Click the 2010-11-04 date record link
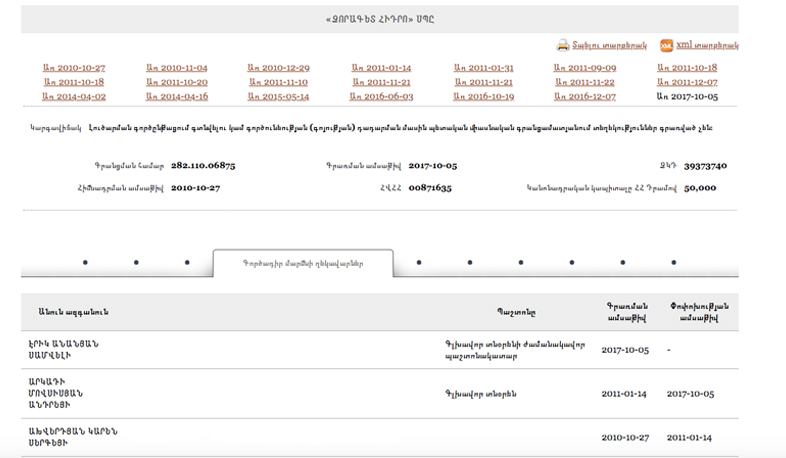The width and height of the screenshot is (786, 458). (x=176, y=68)
